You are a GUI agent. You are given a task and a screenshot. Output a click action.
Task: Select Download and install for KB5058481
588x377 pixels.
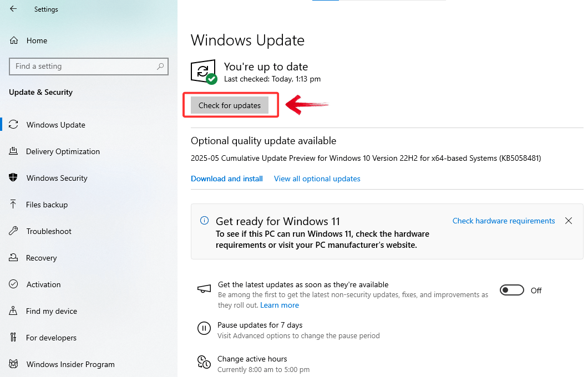click(226, 179)
